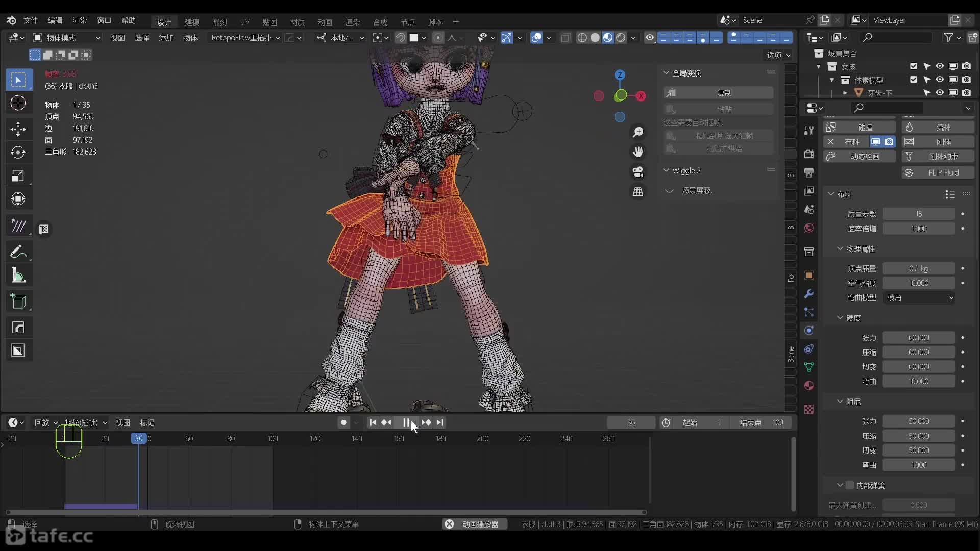
Task: Open the Tool settings tab icon
Action: [809, 131]
